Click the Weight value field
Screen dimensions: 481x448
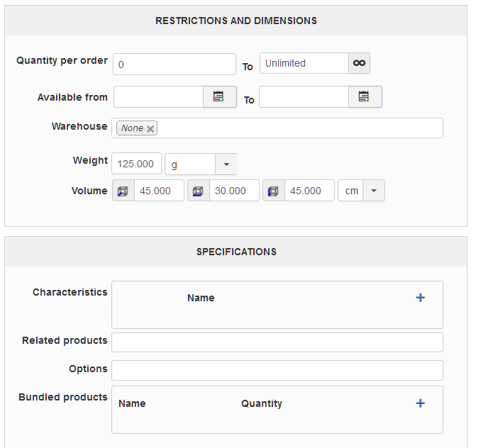point(136,164)
